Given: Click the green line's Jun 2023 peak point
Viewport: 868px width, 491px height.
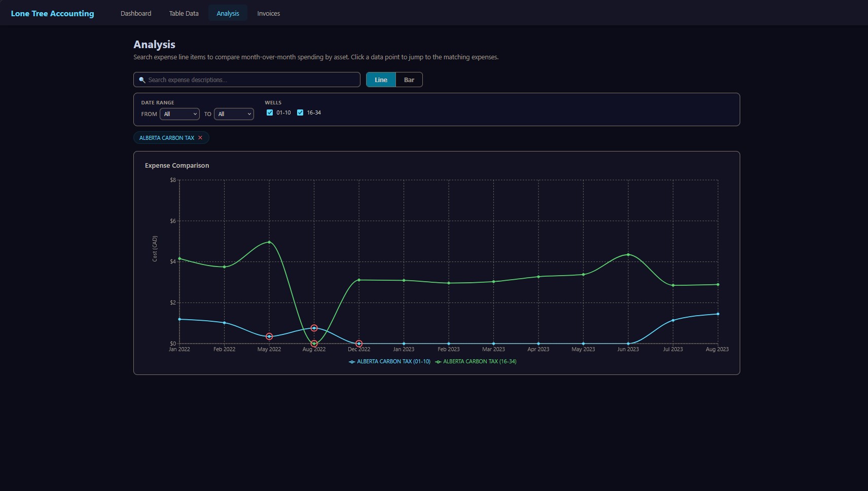Looking at the screenshot, I should pyautogui.click(x=628, y=255).
